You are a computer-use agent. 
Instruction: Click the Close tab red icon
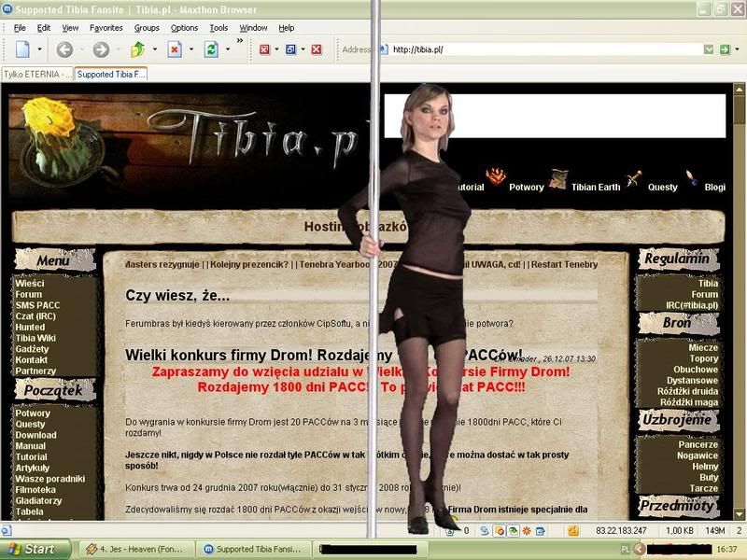(264, 49)
